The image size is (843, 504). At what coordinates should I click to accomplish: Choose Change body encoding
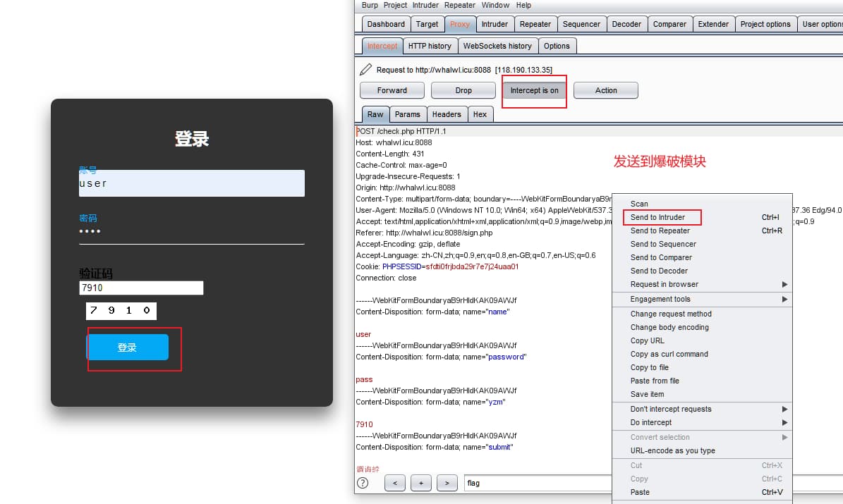702,327
